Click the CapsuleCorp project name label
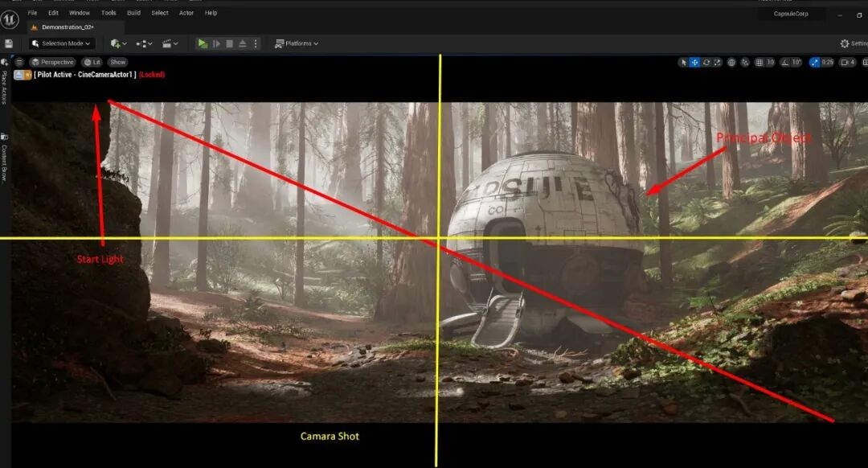 791,14
